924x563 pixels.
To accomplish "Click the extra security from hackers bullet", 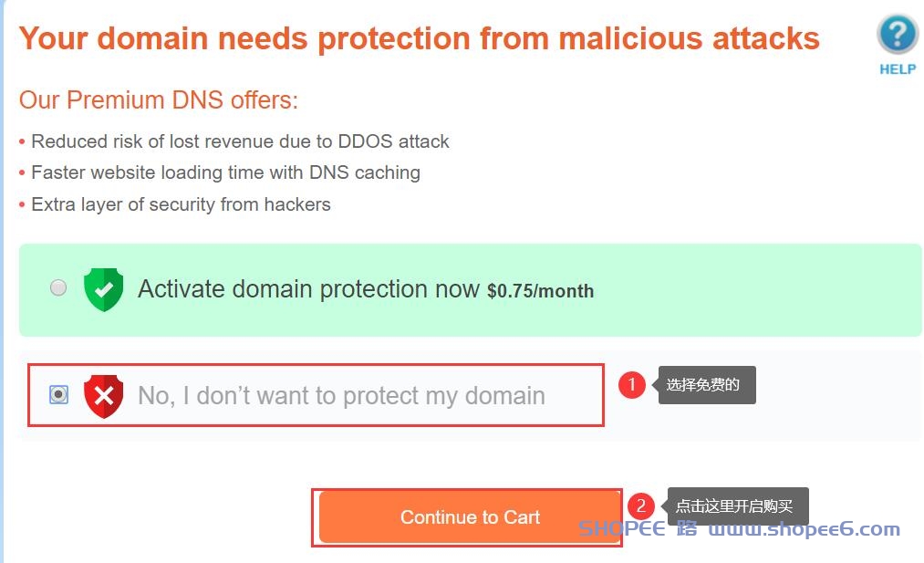I will click(181, 204).
